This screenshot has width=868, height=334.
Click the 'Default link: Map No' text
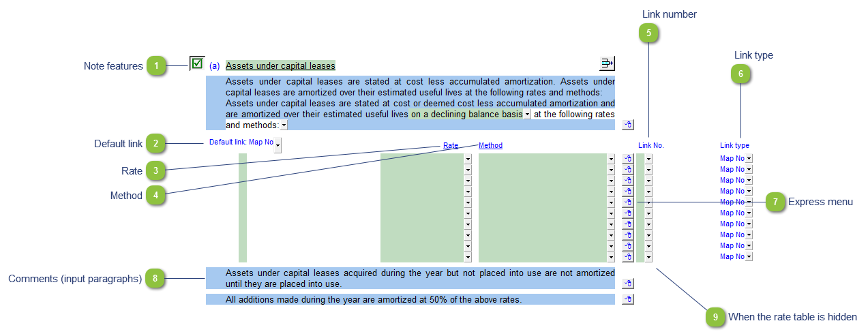pyautogui.click(x=241, y=142)
